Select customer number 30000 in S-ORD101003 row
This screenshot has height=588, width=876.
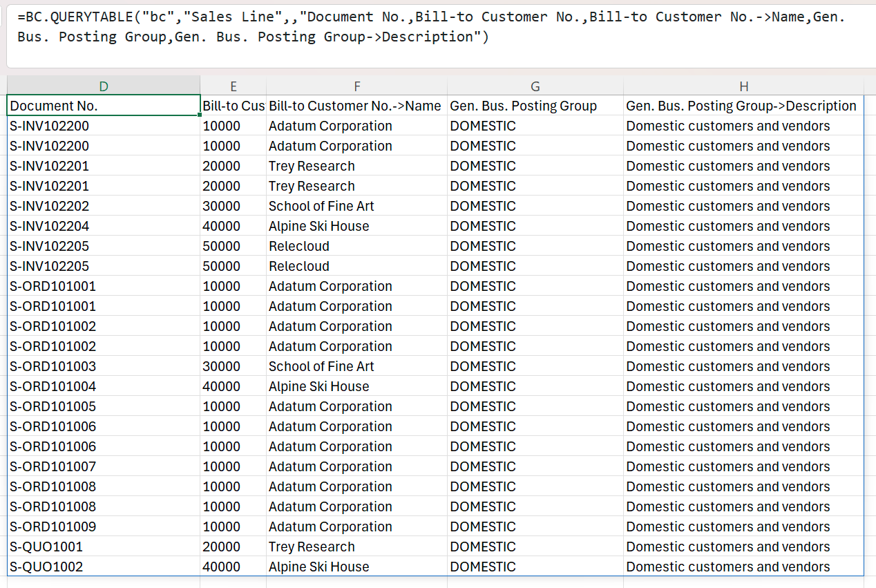pos(234,366)
